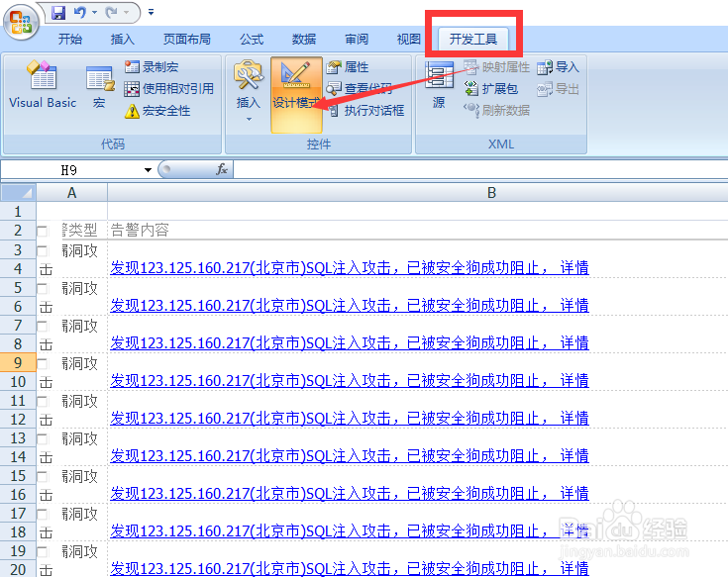
Task: Open the Insert controls (插入) dropdown
Action: pos(249,91)
